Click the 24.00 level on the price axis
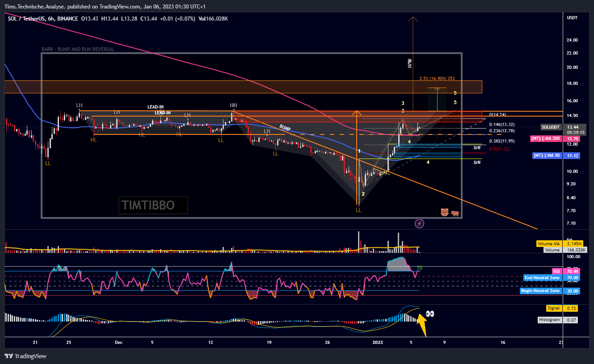Screen dimensions: 594x364 [572, 40]
